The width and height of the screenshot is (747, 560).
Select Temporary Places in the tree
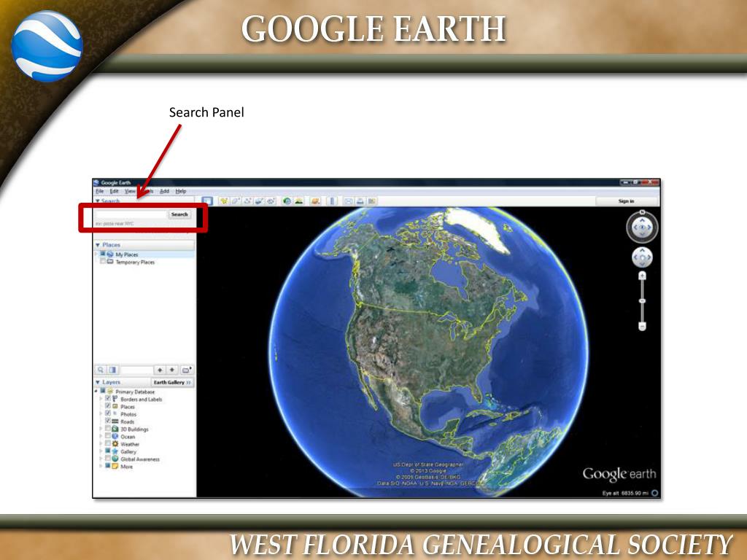[135, 262]
